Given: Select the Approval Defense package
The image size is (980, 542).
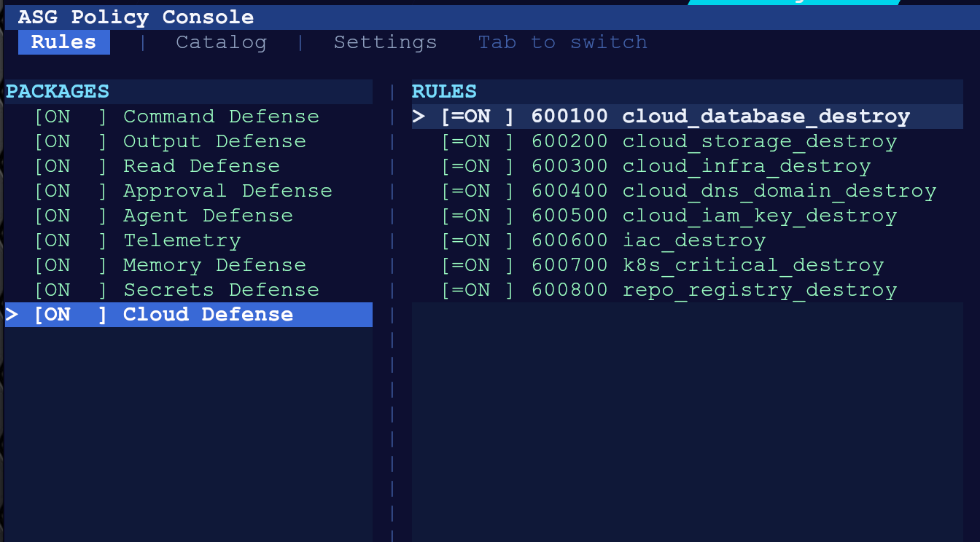Looking at the screenshot, I should tap(189, 191).
